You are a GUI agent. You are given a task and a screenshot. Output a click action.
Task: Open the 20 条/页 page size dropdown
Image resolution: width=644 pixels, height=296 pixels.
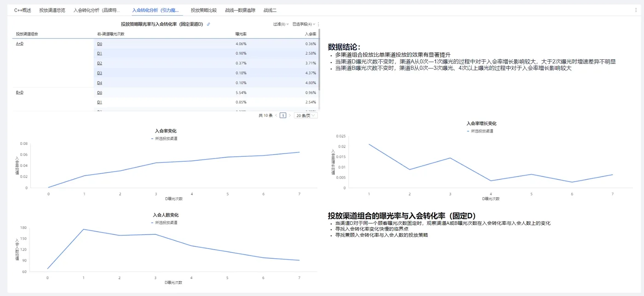point(305,115)
